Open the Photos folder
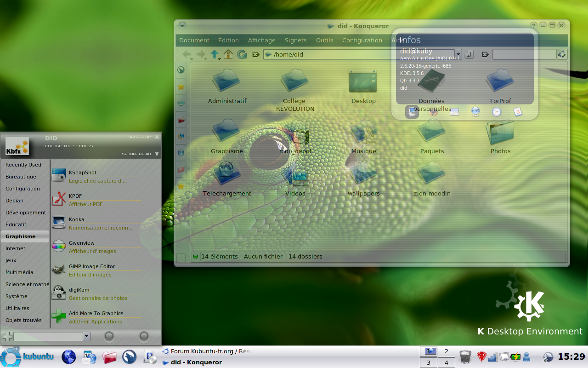This screenshot has height=368, width=588. click(x=500, y=136)
